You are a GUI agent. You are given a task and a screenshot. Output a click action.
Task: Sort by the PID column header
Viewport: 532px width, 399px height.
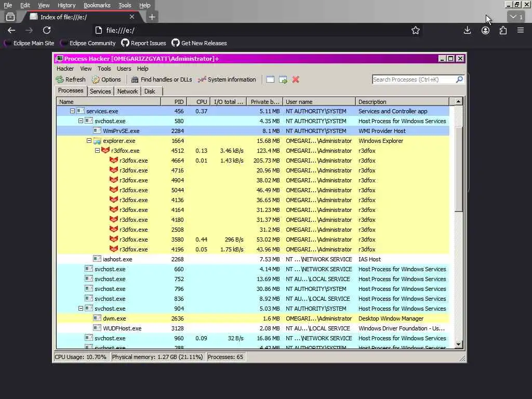pos(174,102)
